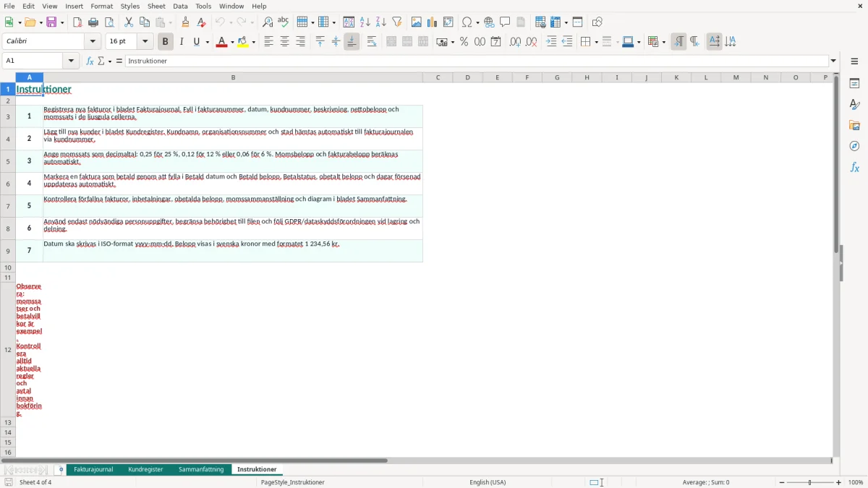
Task: Insert an image
Action: 417,22
